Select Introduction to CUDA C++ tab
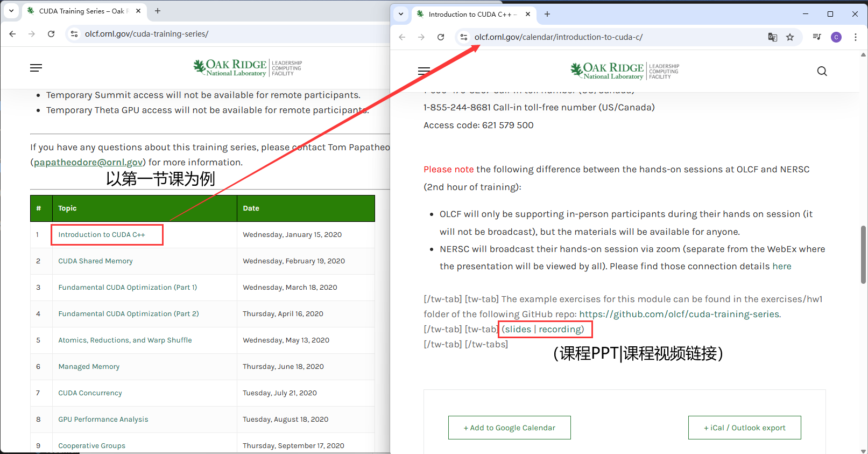Image resolution: width=868 pixels, height=454 pixels. coord(474,14)
